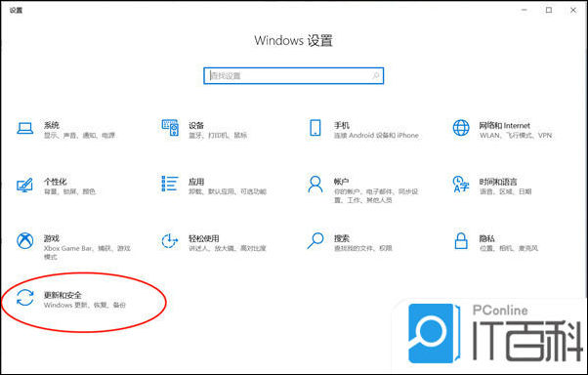Open the 隐私 padlock icon

click(461, 241)
